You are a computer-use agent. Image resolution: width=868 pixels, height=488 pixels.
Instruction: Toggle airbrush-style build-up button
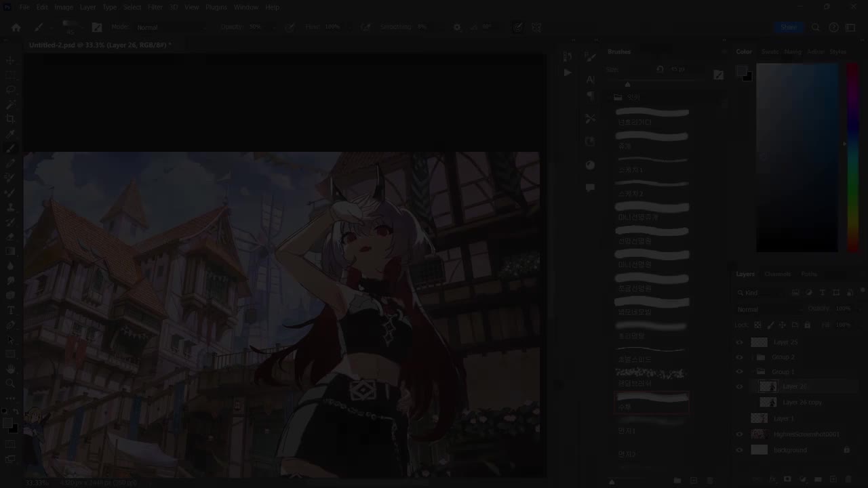coord(366,28)
